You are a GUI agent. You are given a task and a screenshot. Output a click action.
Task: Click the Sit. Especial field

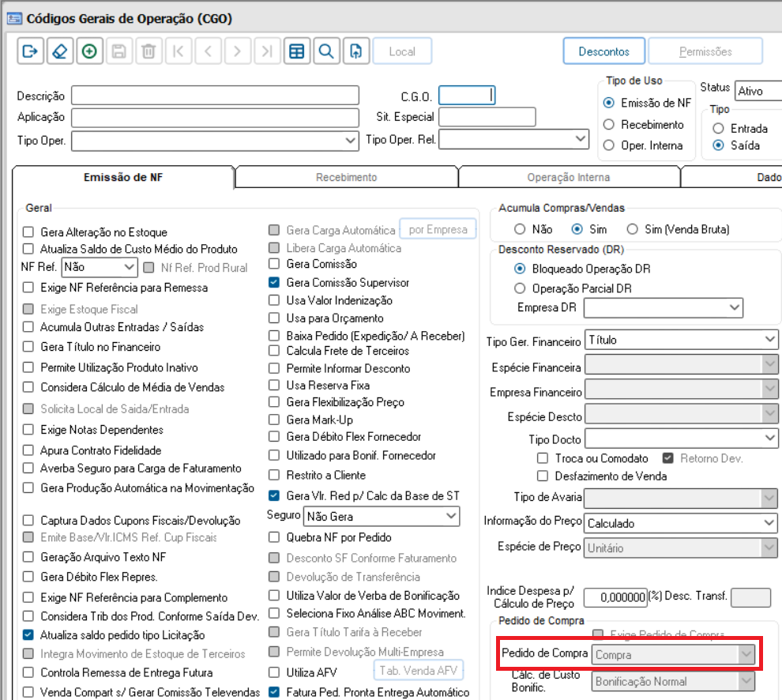[x=487, y=117]
